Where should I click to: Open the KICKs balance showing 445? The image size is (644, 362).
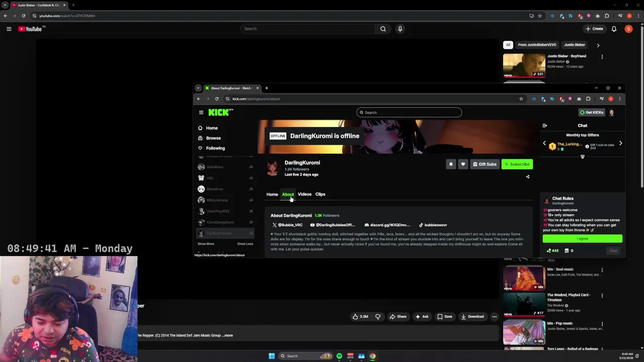point(552,250)
